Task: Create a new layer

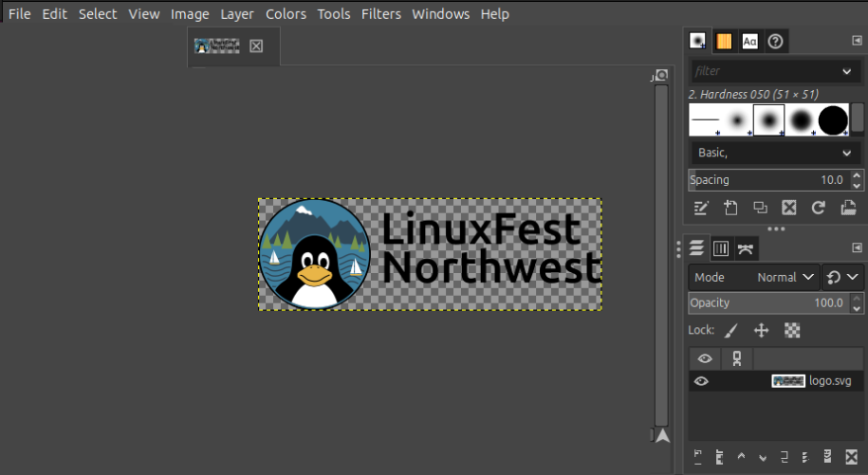Action: [697, 457]
